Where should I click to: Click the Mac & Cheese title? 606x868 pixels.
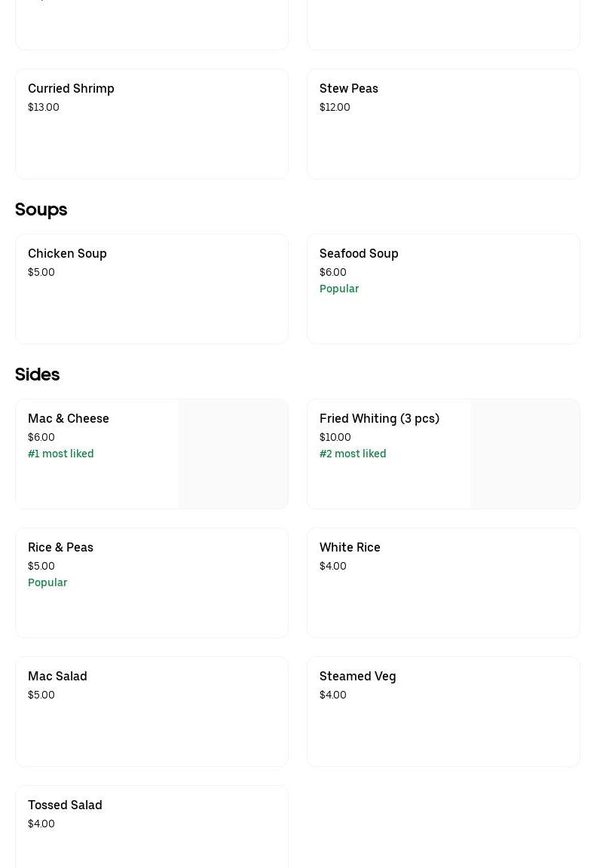pos(69,419)
